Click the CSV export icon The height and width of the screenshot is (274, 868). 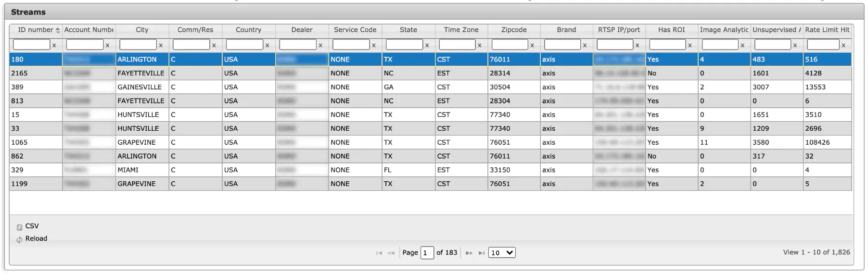(19, 227)
